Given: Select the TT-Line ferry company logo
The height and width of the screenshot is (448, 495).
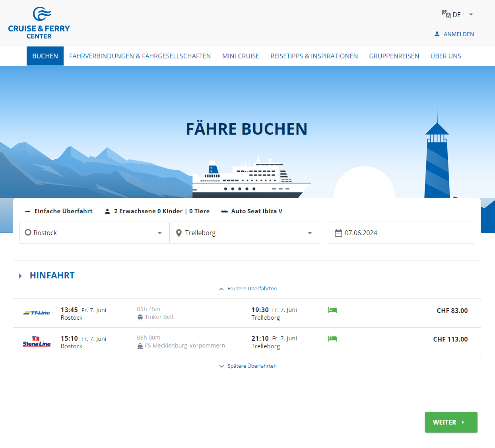Looking at the screenshot, I should (x=37, y=313).
